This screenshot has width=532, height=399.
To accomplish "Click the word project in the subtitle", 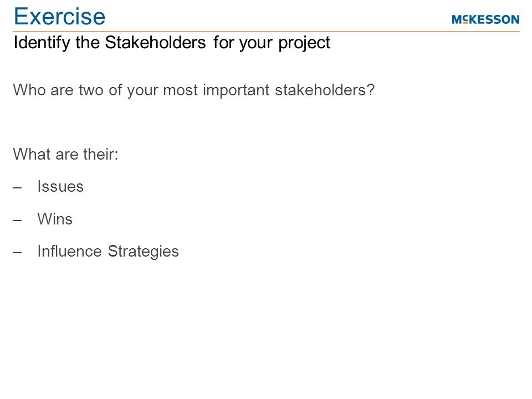I will pyautogui.click(x=304, y=43).
